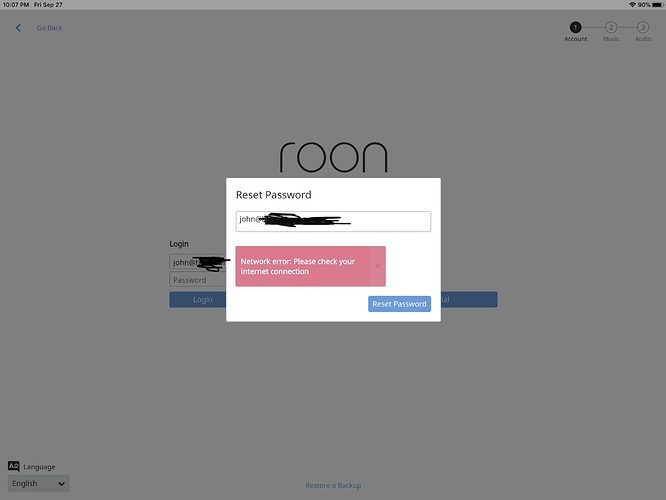The image size is (666, 500).
Task: Open the English language dropdown
Action: point(39,483)
